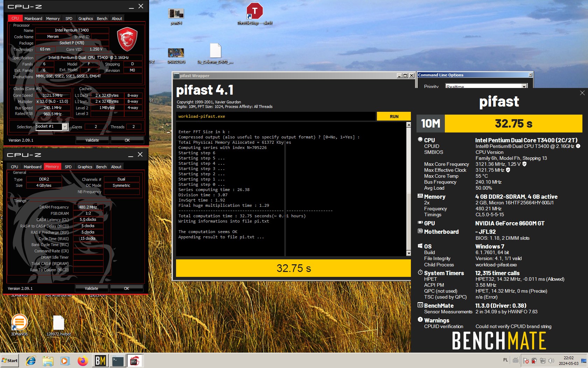Click Validate in the bottom CPU-Z window
This screenshot has width=588, height=368.
[x=91, y=288]
